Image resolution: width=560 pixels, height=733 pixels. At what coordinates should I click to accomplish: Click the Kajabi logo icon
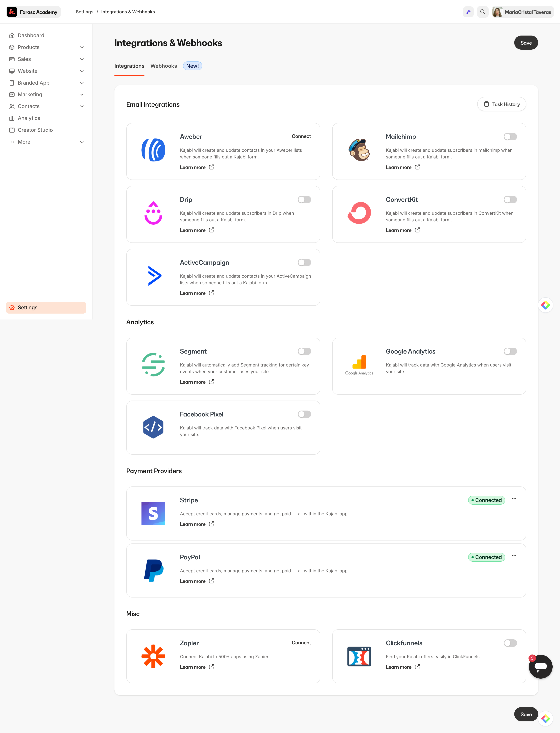coord(12,12)
